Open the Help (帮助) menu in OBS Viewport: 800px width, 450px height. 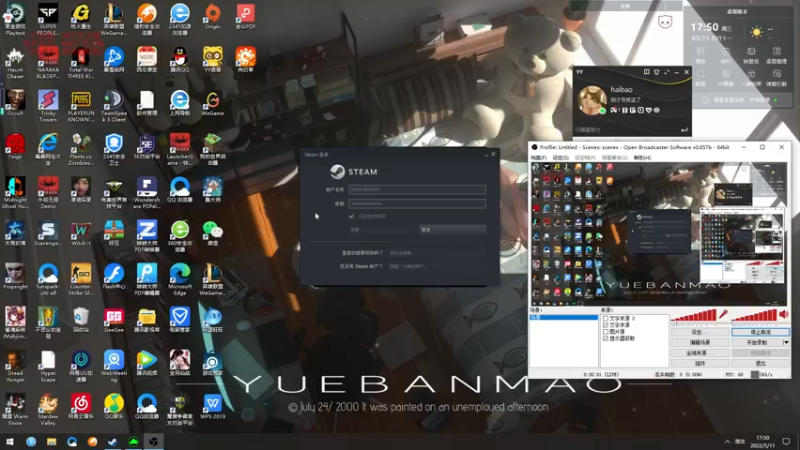(642, 158)
